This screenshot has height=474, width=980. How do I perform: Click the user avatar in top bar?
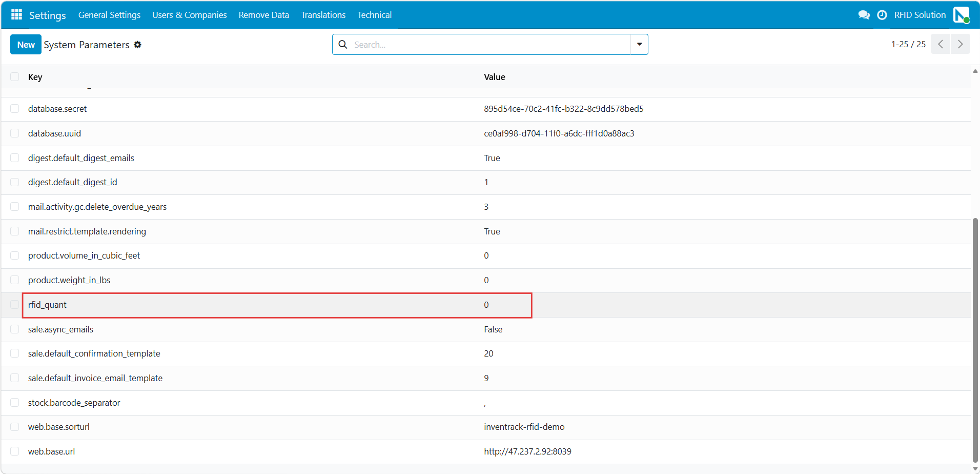[x=962, y=15]
